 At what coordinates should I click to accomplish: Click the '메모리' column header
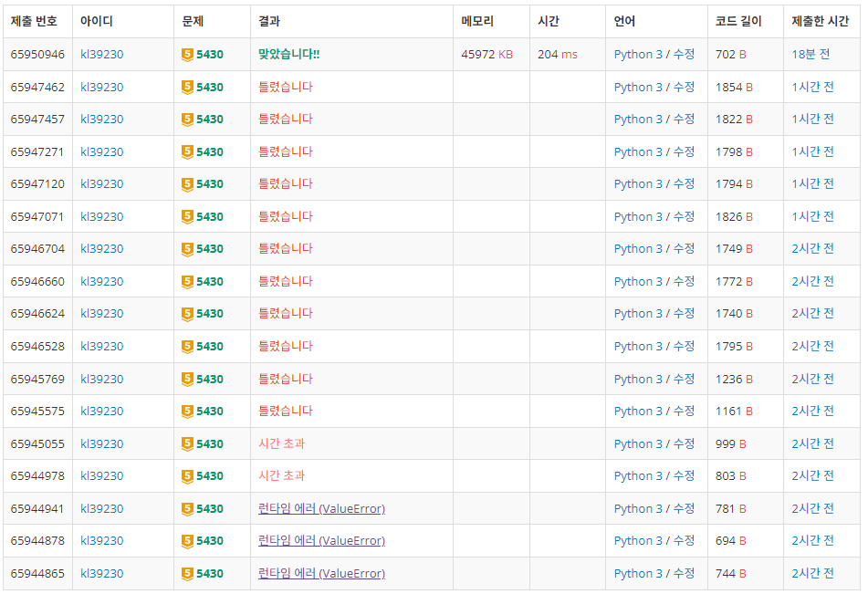[477, 21]
